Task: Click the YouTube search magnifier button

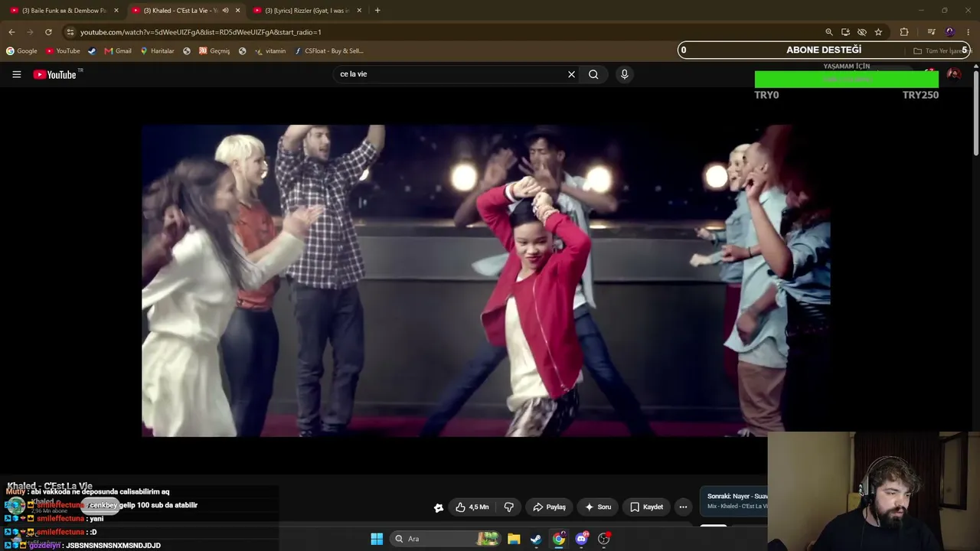Action: click(593, 74)
